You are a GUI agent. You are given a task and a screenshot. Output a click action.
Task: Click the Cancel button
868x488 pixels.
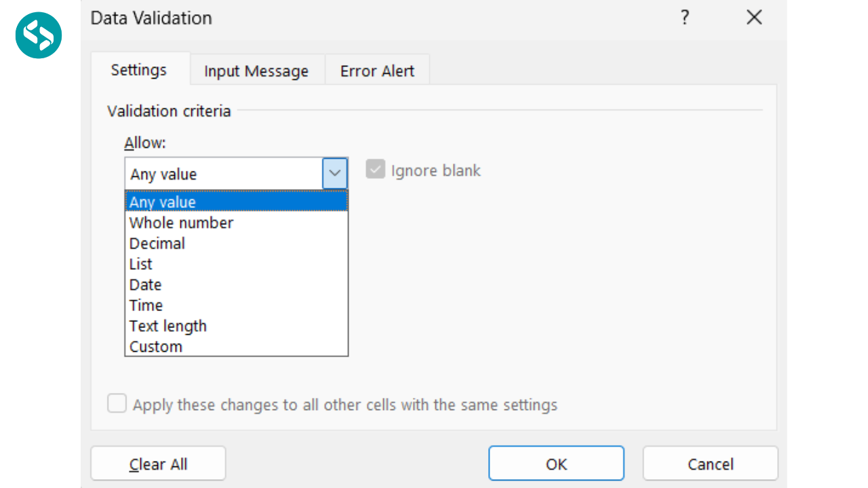tap(710, 464)
